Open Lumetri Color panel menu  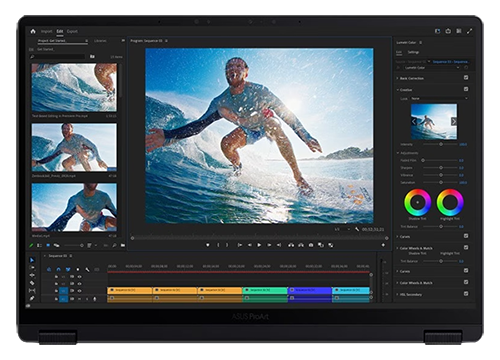point(421,43)
